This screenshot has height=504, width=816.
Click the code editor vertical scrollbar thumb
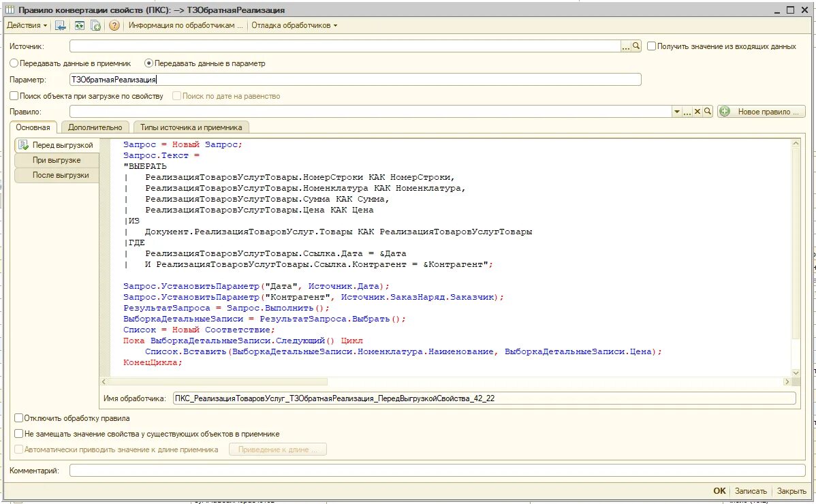(796, 242)
